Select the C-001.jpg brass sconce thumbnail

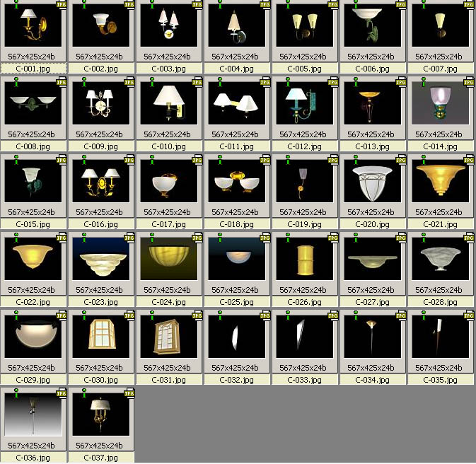pyautogui.click(x=33, y=25)
